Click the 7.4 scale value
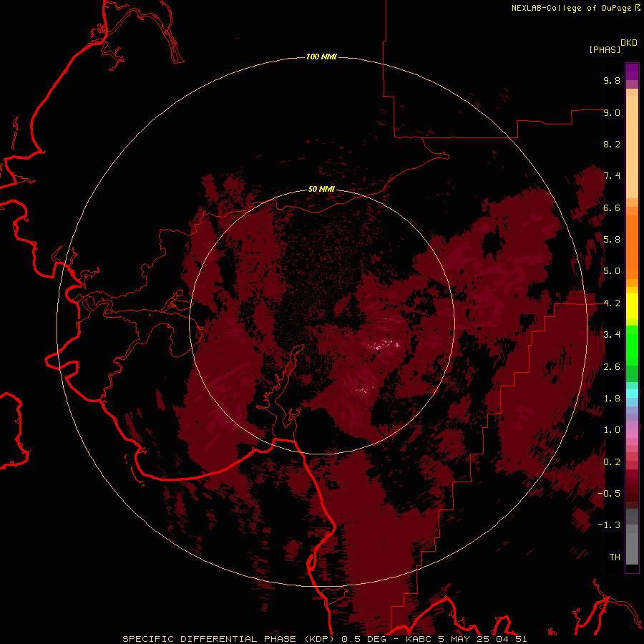The height and width of the screenshot is (644, 644). 612,176
